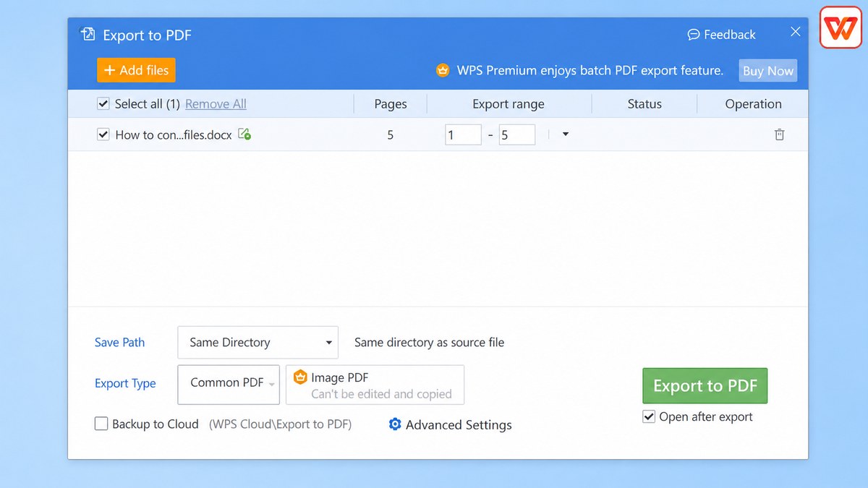Click the Status column header
This screenshot has width=868, height=488.
644,104
